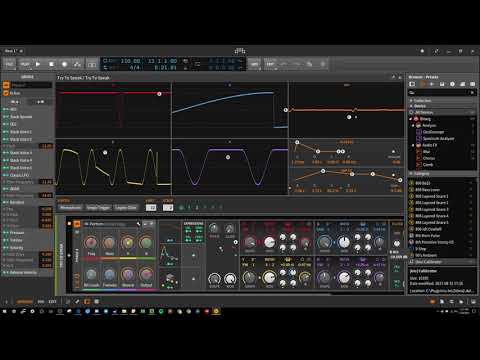This screenshot has height=360, width=480.
Task: Open the device wrench settings icon
Action: point(139,224)
